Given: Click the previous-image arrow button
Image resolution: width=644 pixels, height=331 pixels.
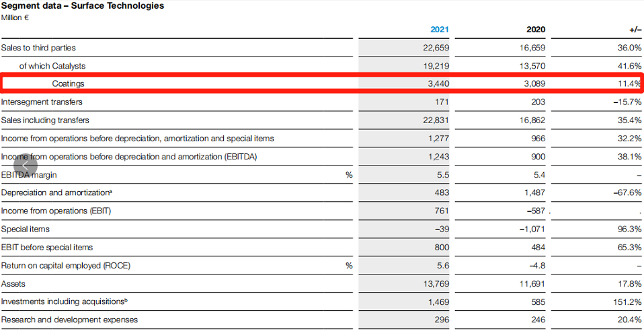Looking at the screenshot, I should click(26, 165).
